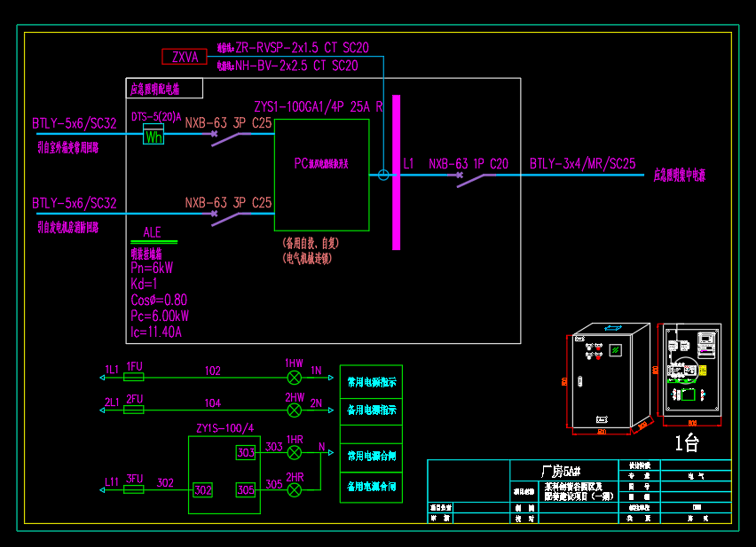The height and width of the screenshot is (547, 756).
Task: Select the 常用电源合闸 table cell
Action: 371,458
